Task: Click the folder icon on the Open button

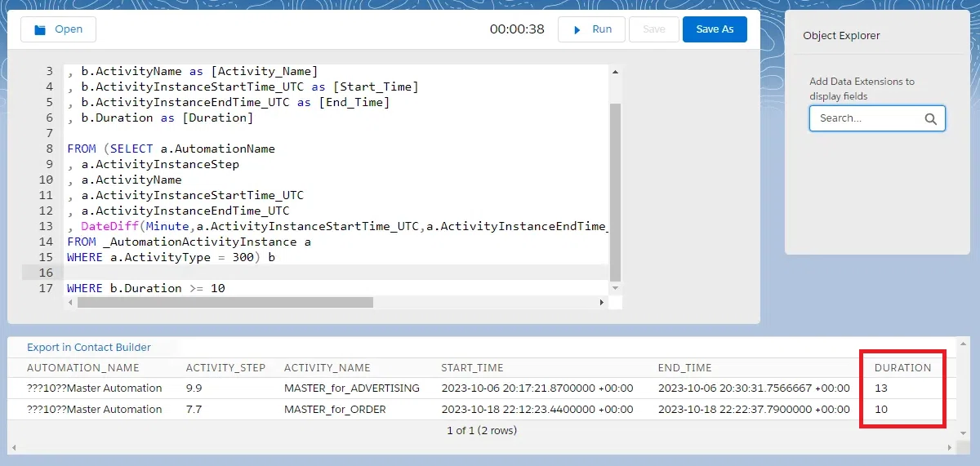Action: pos(40,29)
